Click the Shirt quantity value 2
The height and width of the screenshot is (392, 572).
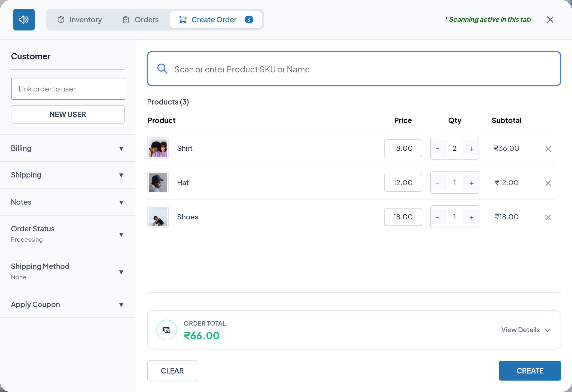click(x=455, y=148)
